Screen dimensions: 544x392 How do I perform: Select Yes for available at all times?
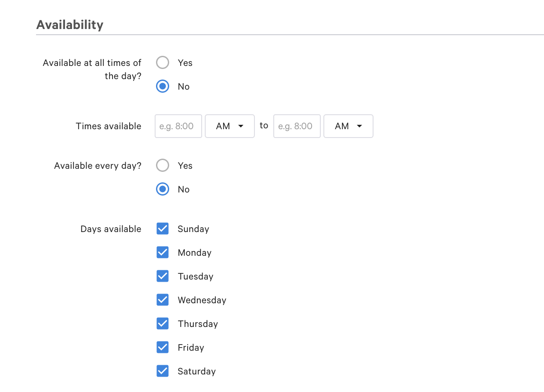163,62
